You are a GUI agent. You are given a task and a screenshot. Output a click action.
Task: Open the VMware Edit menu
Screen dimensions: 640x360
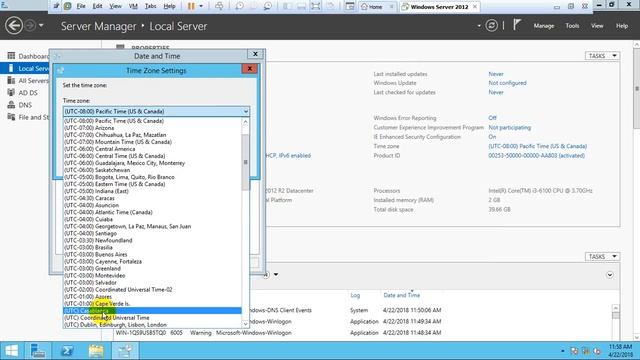[97, 7]
